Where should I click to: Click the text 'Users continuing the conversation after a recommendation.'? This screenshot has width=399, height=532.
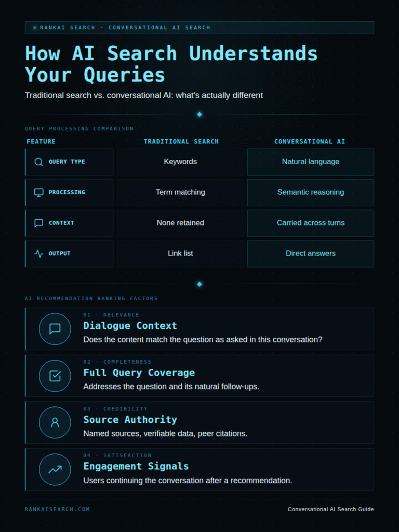188,481
